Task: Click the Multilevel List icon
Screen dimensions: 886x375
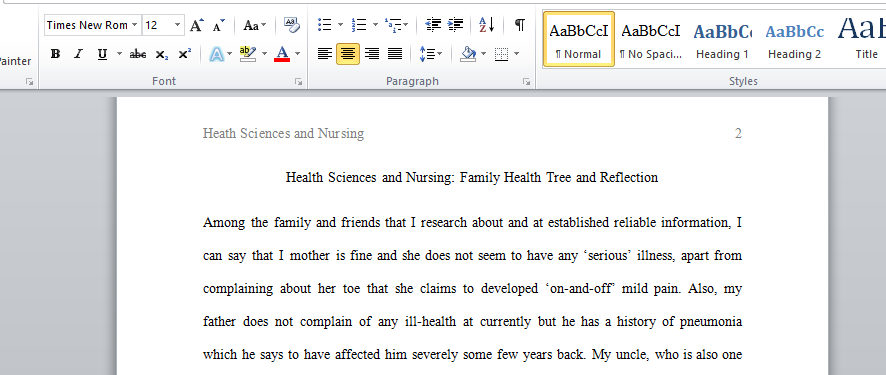Action: (393, 25)
